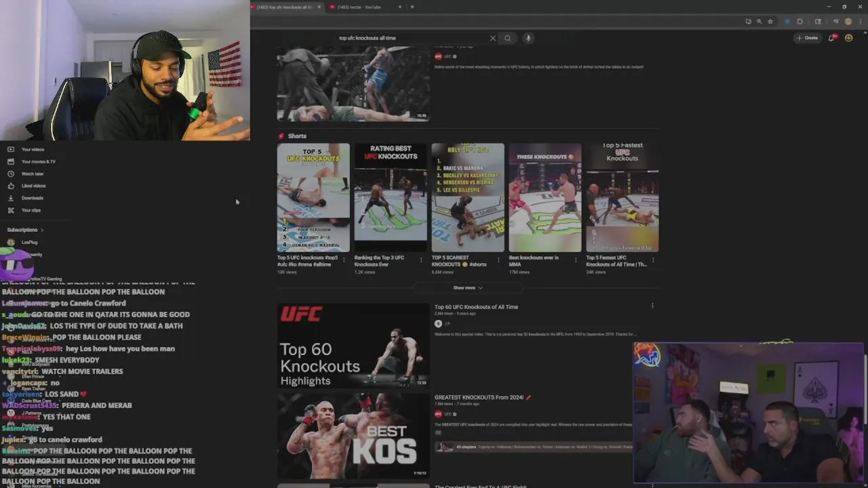Open a new browser tab
This screenshot has width=868, height=488.
412,7
